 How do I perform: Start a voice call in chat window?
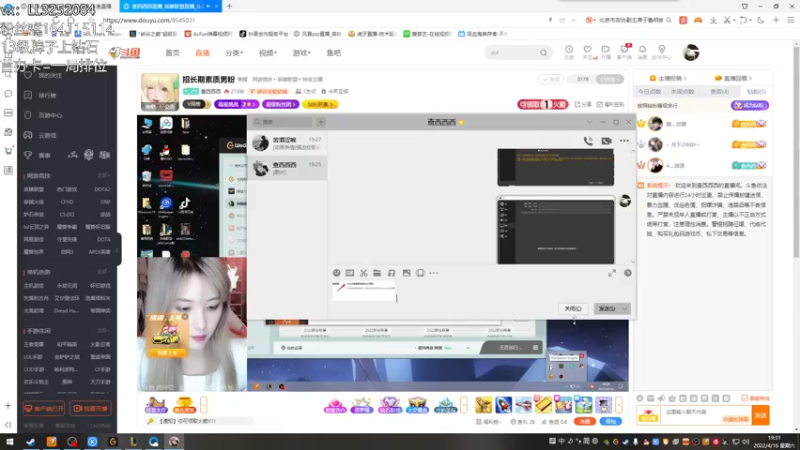pos(588,141)
